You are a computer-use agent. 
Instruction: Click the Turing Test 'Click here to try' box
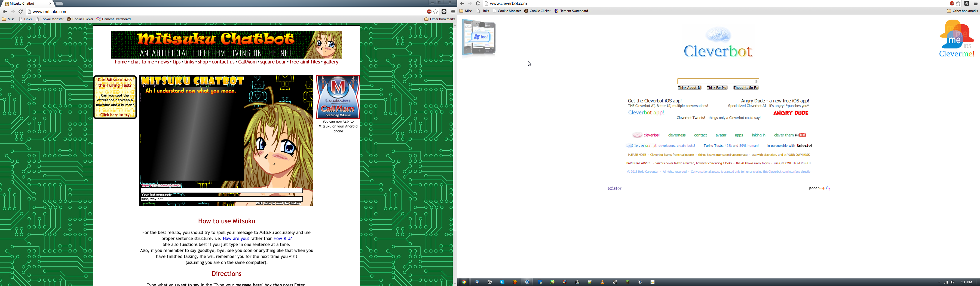[x=115, y=97]
